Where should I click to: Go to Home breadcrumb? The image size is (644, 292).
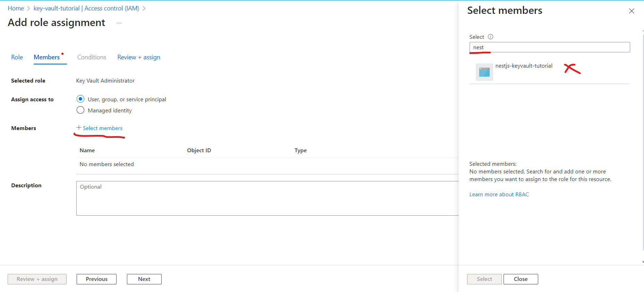click(x=16, y=8)
